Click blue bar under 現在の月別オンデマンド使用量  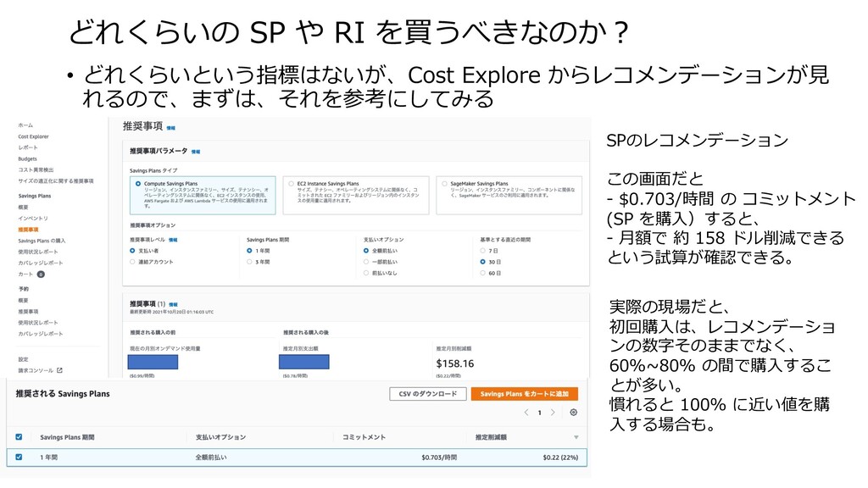[x=153, y=363]
